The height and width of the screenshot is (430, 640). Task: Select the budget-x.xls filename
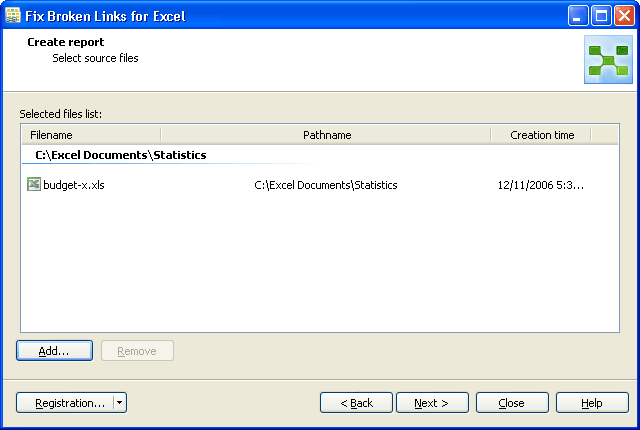coord(74,185)
